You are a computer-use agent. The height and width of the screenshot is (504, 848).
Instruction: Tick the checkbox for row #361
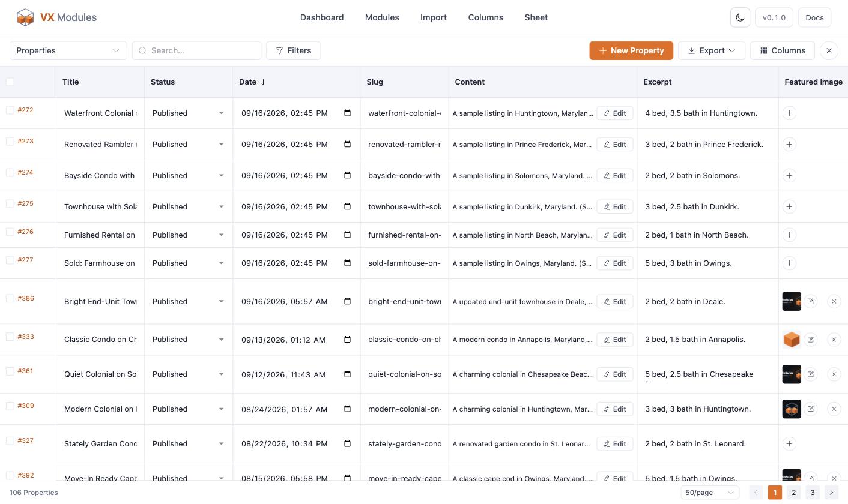(x=10, y=371)
